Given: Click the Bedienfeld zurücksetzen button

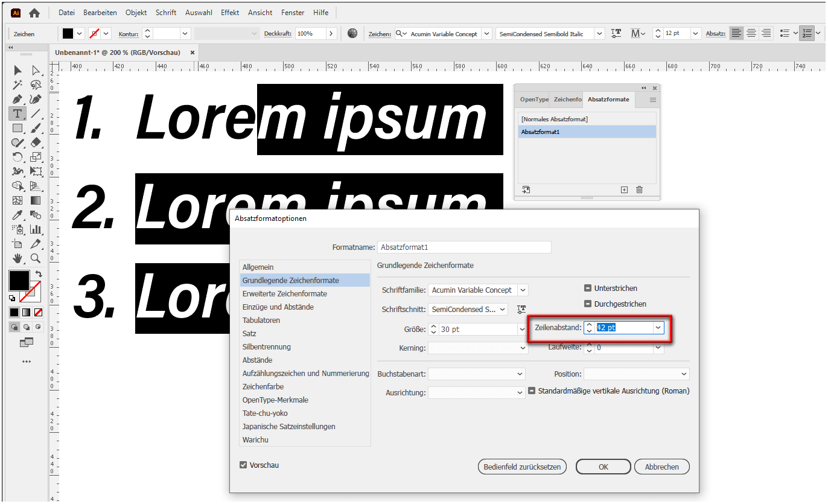Looking at the screenshot, I should (522, 466).
